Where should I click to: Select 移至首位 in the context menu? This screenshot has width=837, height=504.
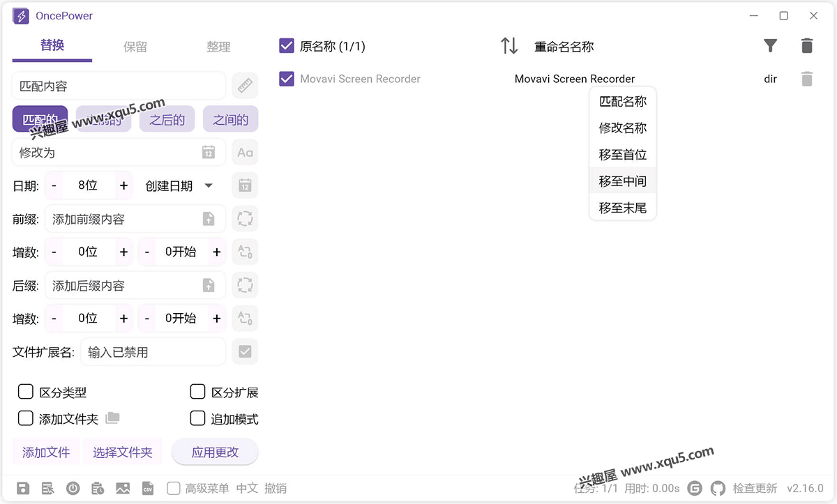(623, 154)
